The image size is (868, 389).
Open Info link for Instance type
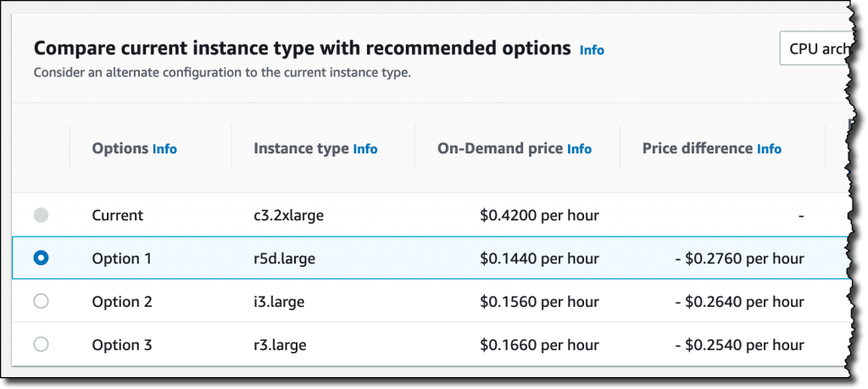click(365, 149)
